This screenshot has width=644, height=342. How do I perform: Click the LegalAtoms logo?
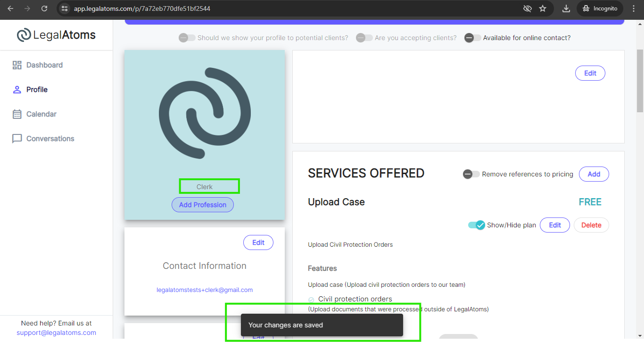pyautogui.click(x=56, y=35)
